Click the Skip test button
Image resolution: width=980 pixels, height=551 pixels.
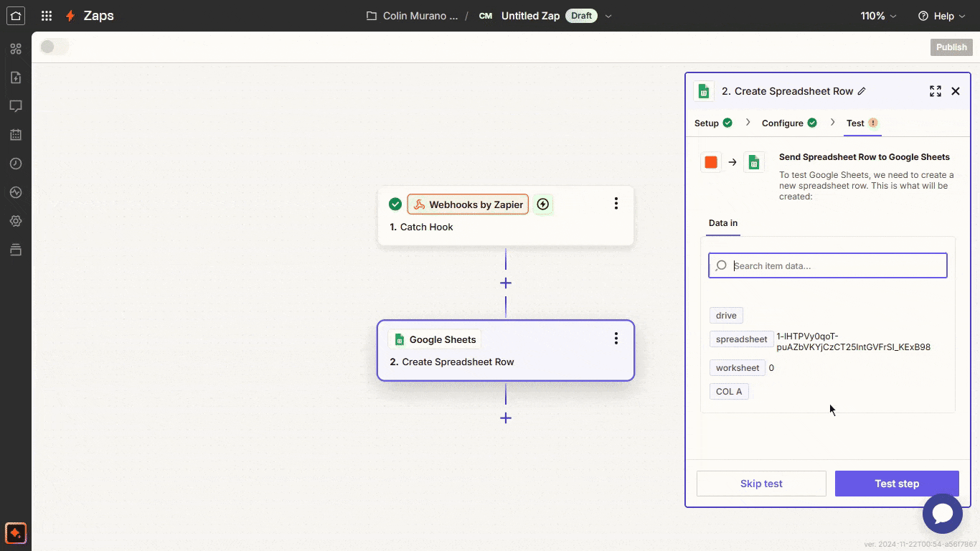point(761,484)
